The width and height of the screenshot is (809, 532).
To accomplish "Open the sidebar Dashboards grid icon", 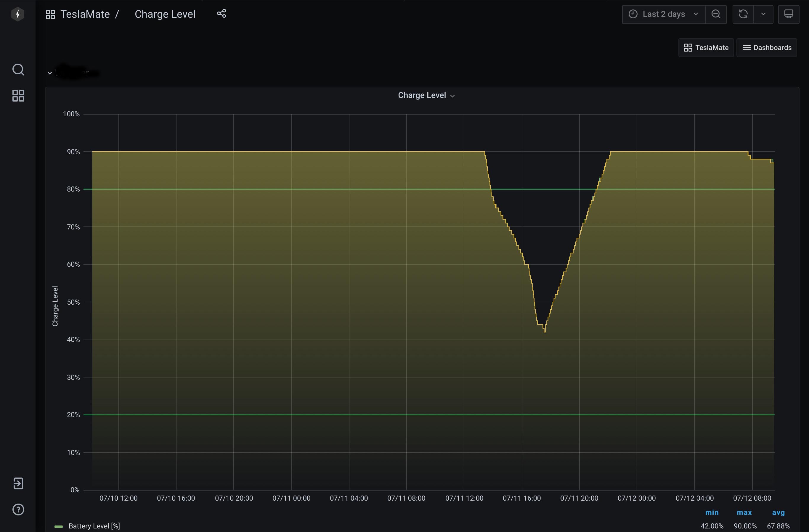I will [18, 96].
